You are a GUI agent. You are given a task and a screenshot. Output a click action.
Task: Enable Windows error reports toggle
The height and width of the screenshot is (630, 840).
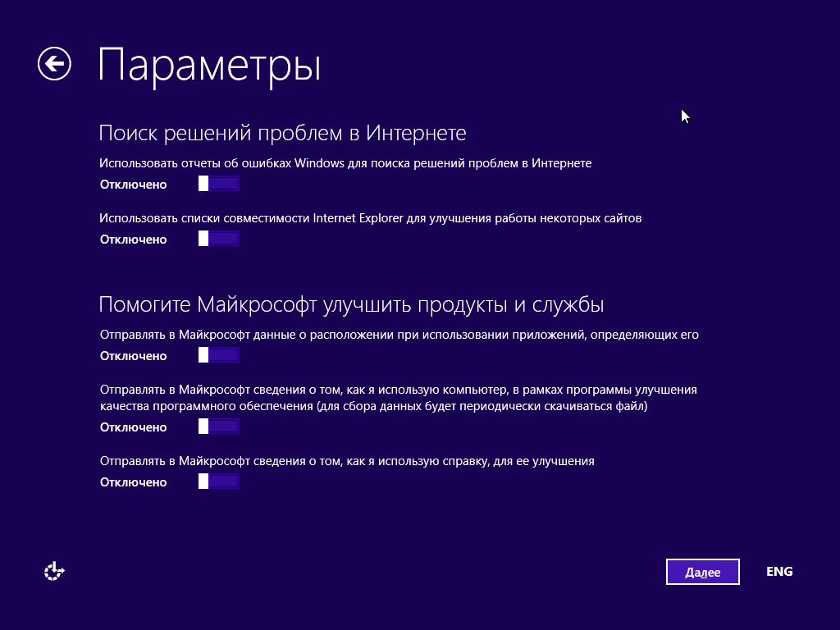218,184
